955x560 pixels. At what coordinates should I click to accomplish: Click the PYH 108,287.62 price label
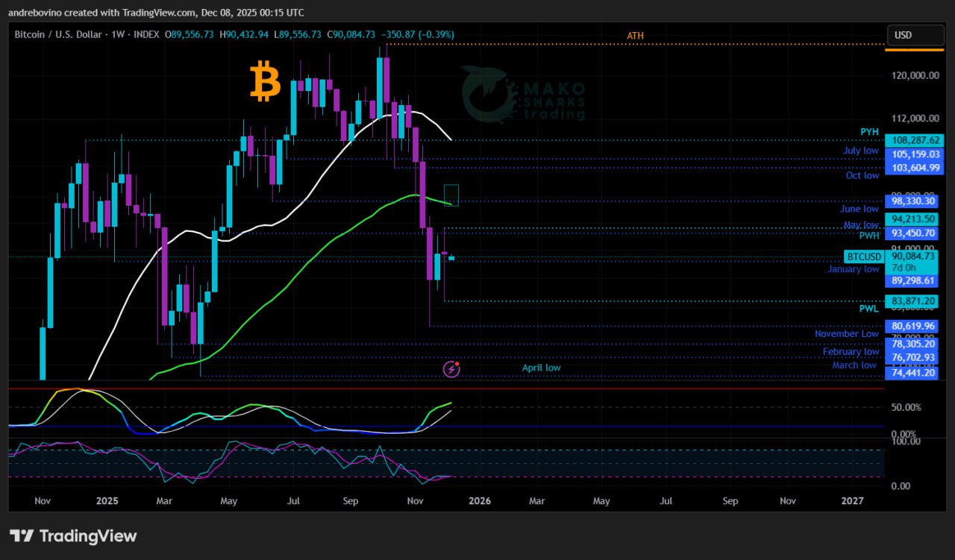(x=913, y=140)
